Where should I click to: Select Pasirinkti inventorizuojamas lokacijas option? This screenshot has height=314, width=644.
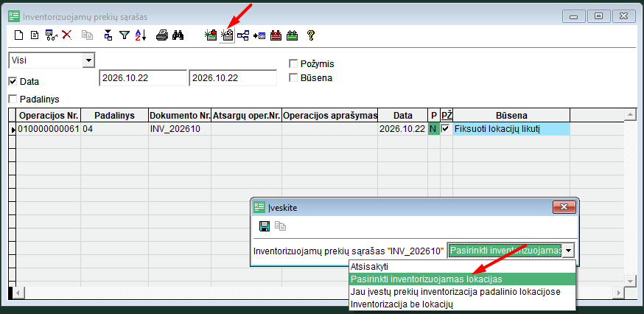462,279
